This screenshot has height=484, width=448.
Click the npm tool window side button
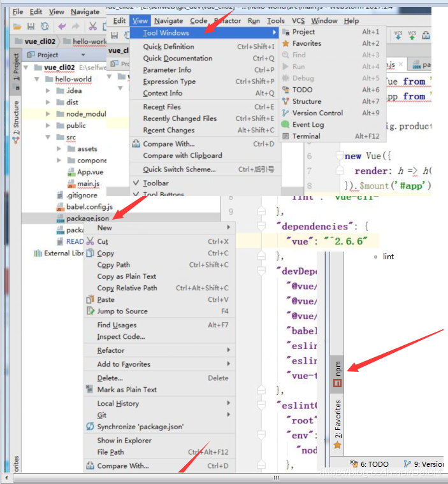click(337, 374)
